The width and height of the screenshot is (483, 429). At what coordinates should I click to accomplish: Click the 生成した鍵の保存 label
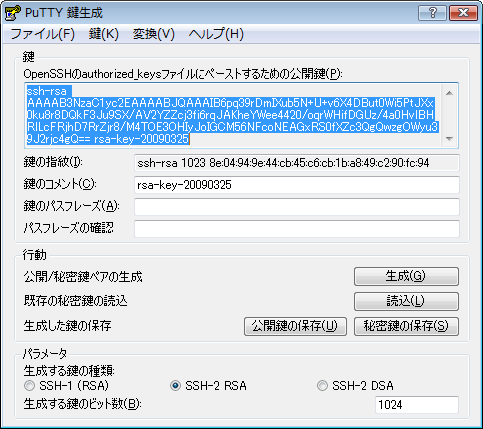67,326
